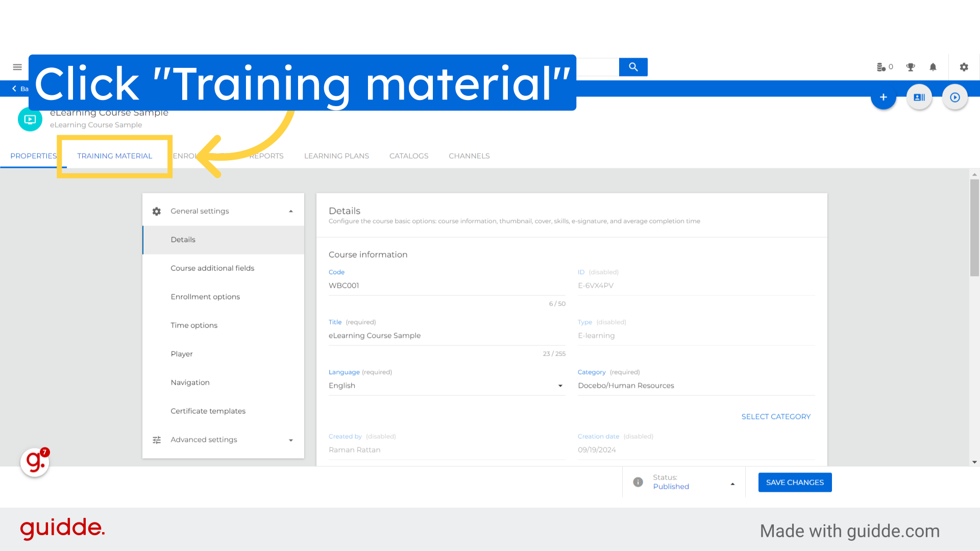
Task: Select Certificate templates in the sidebar
Action: [x=208, y=411]
